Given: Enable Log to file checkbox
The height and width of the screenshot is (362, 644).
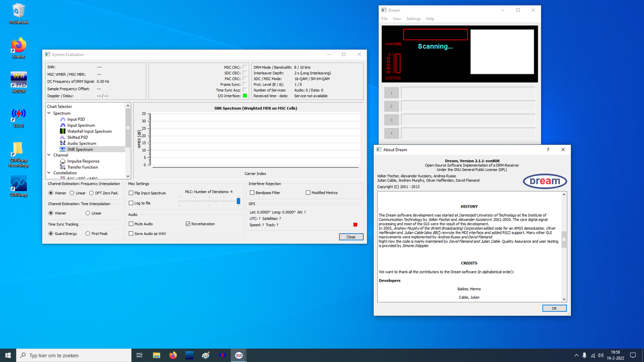Looking at the screenshot, I should (131, 203).
